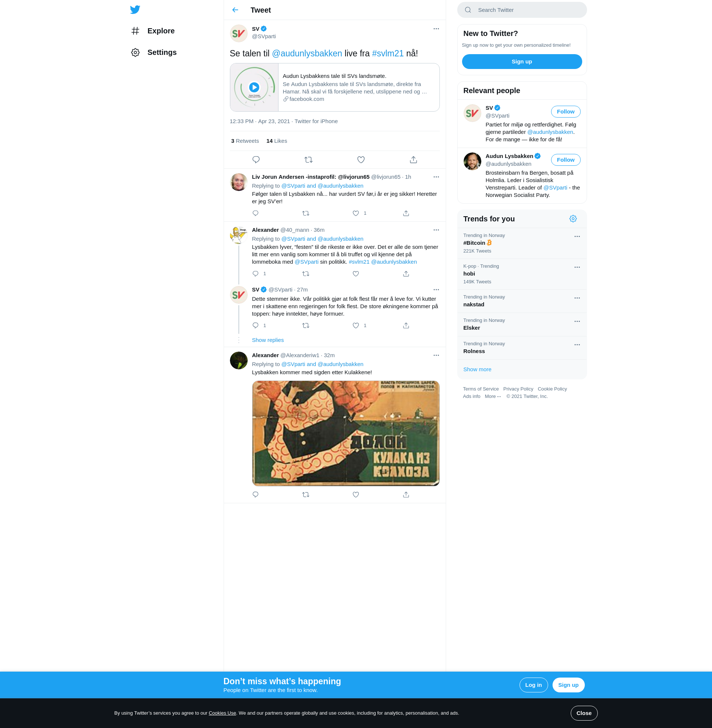Reply to @40_mann's tweet
The height and width of the screenshot is (728, 712).
pyautogui.click(x=256, y=274)
